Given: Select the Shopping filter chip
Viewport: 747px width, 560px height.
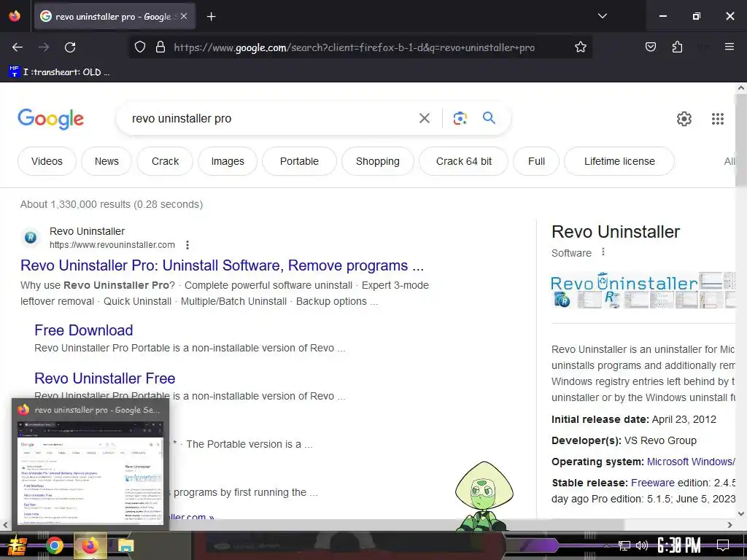Looking at the screenshot, I should [378, 161].
